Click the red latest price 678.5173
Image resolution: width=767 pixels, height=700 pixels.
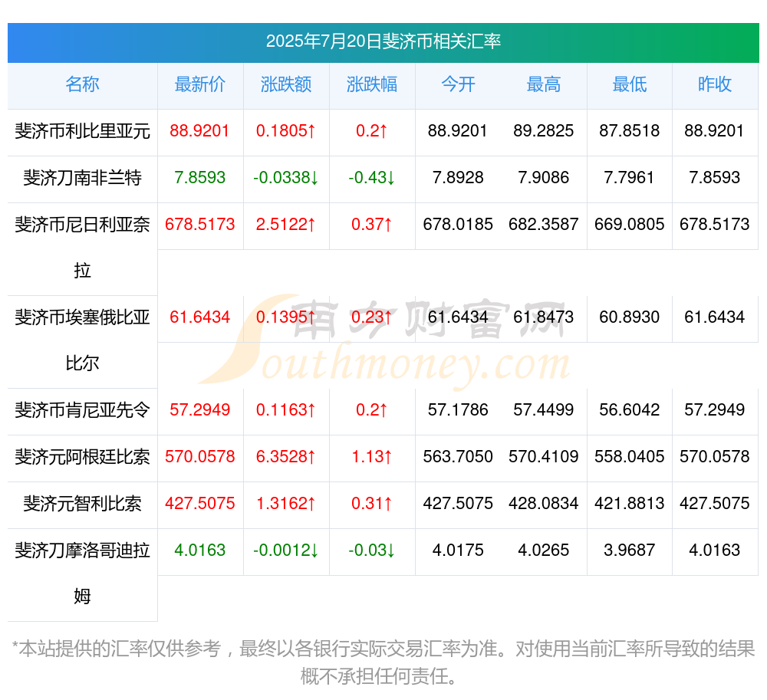pos(199,225)
